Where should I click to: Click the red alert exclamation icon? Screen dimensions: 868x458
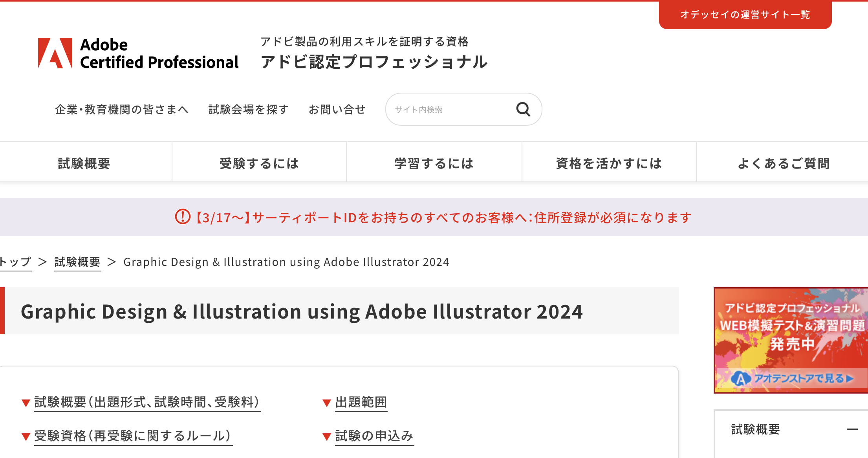[x=183, y=217]
